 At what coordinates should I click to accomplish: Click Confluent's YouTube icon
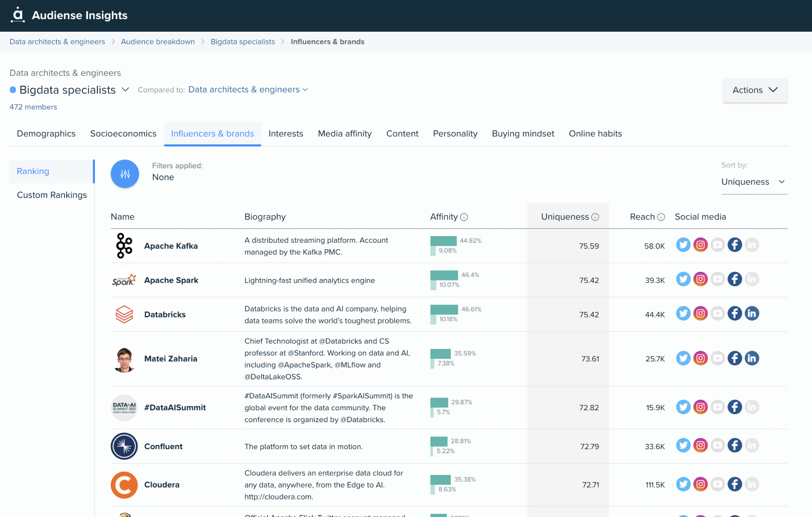point(718,446)
